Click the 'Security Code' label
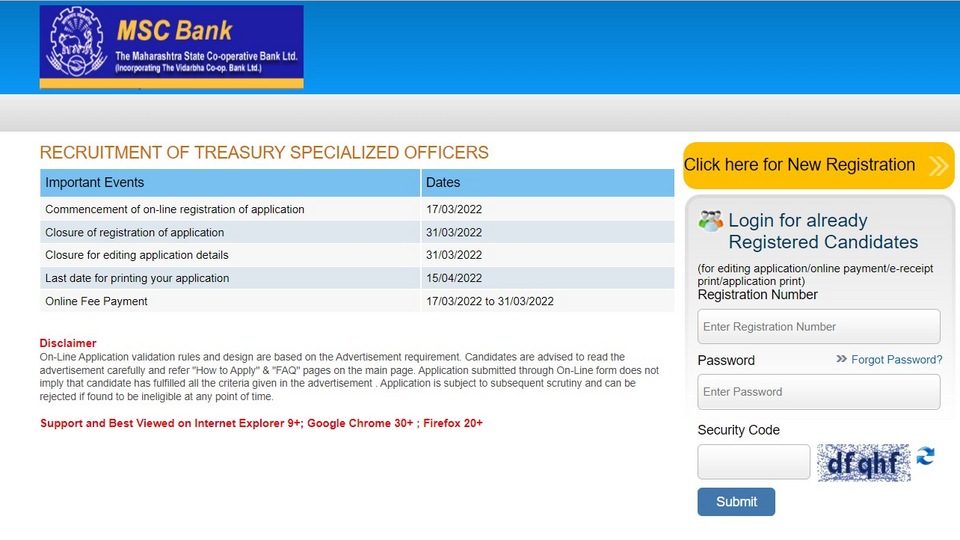Viewport: 960px width, 540px height. [738, 430]
